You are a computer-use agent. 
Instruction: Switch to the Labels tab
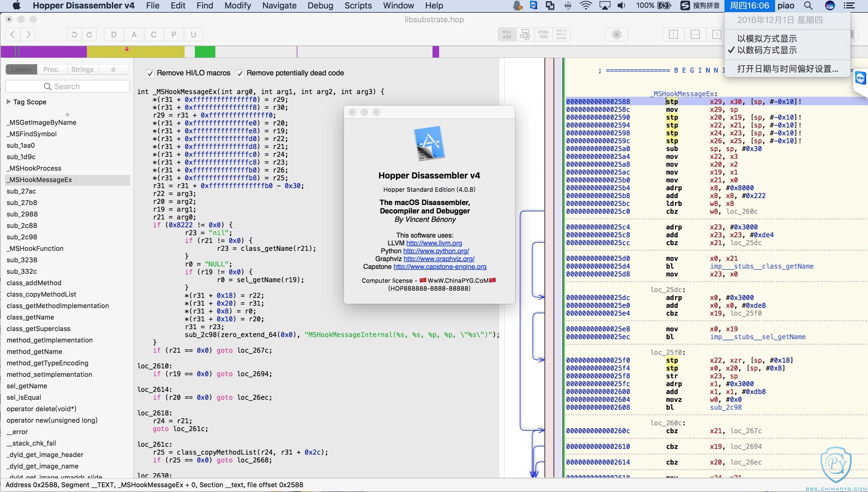click(21, 69)
